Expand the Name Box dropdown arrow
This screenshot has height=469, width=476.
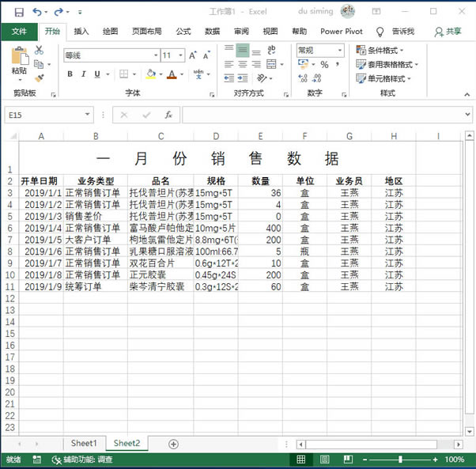pos(88,115)
